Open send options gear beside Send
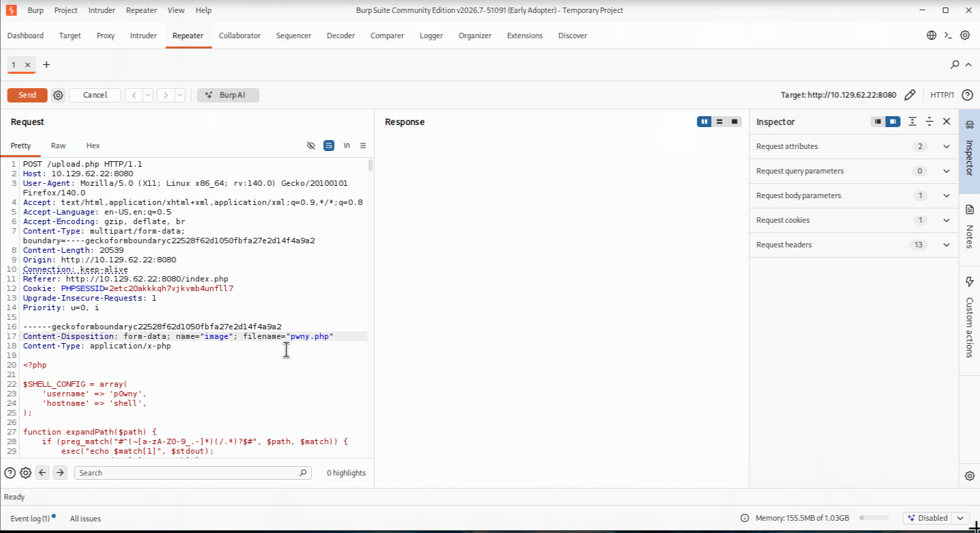Screen dimensions: 980x533 tap(58, 95)
